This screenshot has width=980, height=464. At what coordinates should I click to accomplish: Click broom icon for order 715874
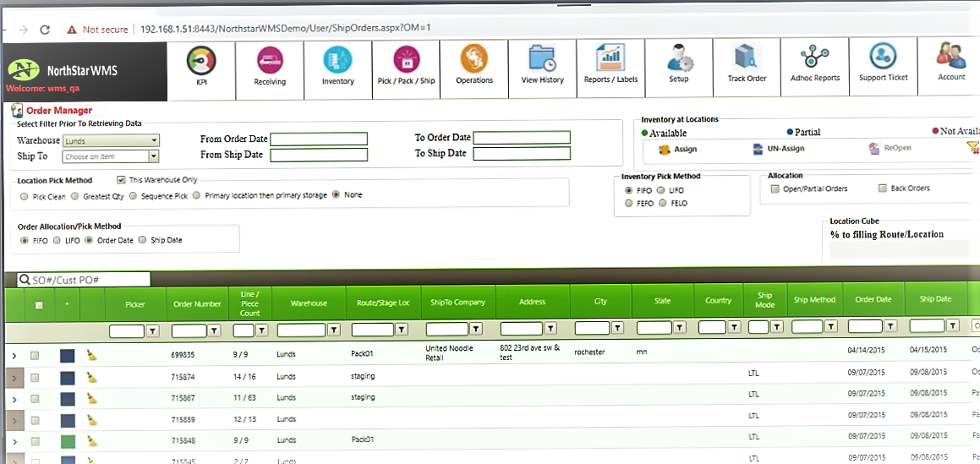tap(92, 377)
